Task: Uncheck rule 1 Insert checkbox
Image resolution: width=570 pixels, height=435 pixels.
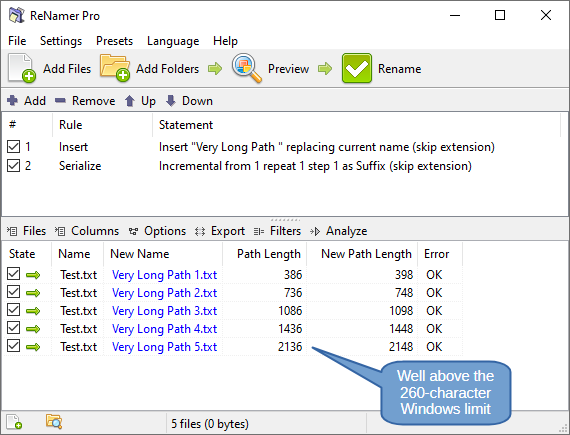Action: pos(13,147)
